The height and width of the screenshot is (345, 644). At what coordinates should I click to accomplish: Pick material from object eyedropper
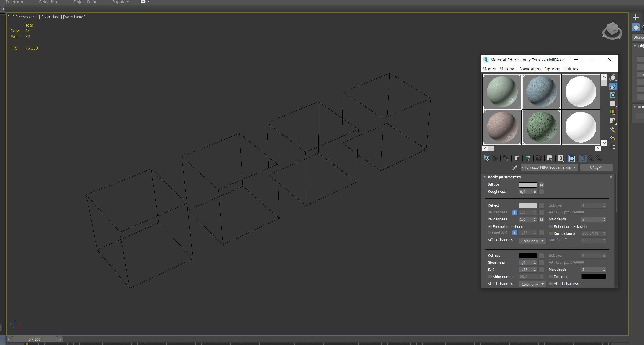coord(515,168)
